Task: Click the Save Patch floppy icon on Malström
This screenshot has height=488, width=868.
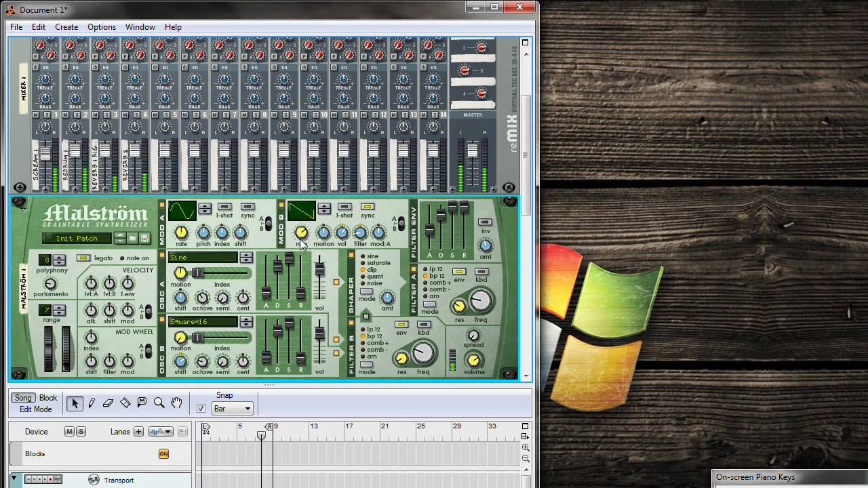Action: click(144, 238)
